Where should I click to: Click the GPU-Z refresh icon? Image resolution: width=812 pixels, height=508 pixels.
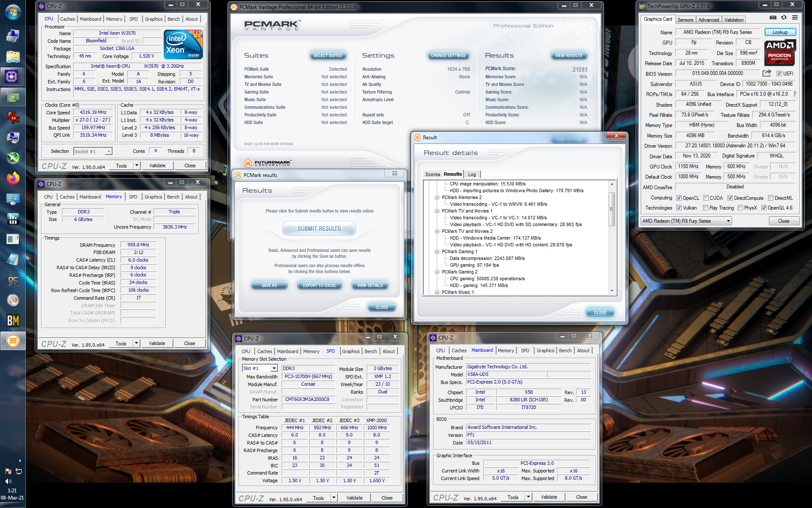pyautogui.click(x=784, y=17)
